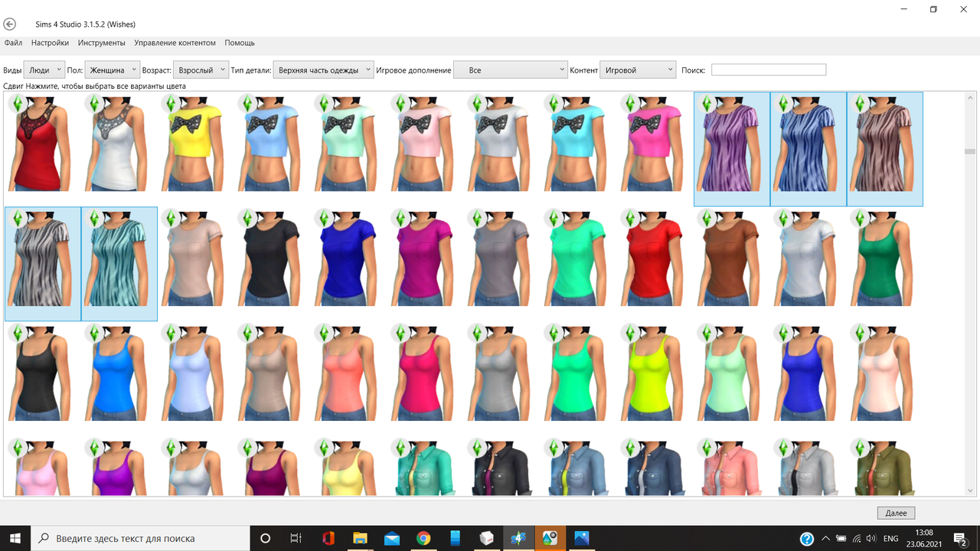Open Google Chrome from taskbar
The image size is (980, 551).
point(423,538)
